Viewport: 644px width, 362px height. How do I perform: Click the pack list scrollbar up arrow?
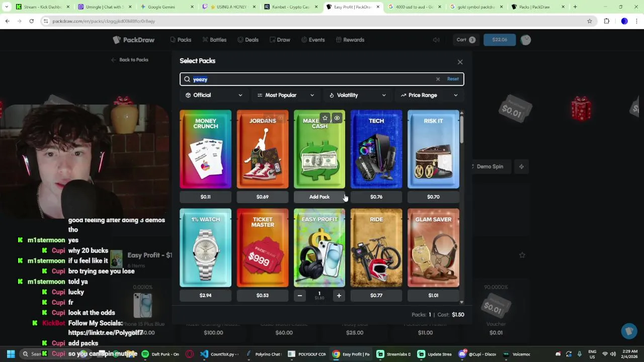(461, 113)
